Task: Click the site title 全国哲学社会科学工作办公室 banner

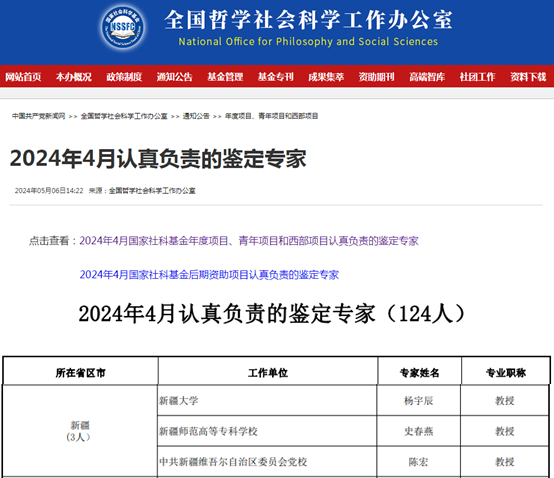Action: coord(308,20)
